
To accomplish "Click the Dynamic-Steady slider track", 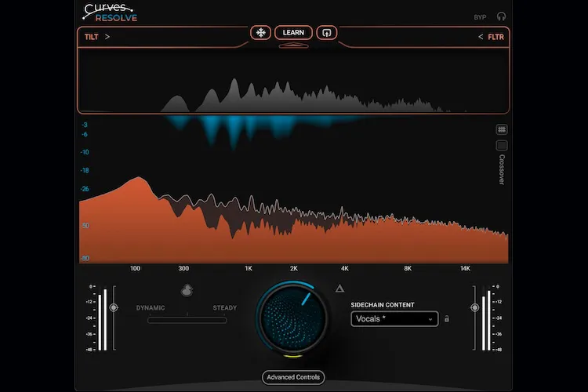I will click(x=187, y=320).
